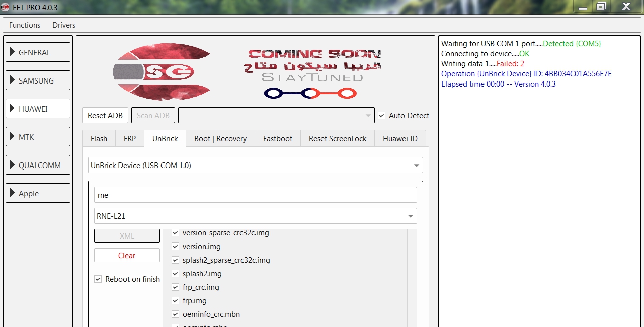Uncheck the frp_crc.img file
Screen dimensions: 644x327
point(176,287)
